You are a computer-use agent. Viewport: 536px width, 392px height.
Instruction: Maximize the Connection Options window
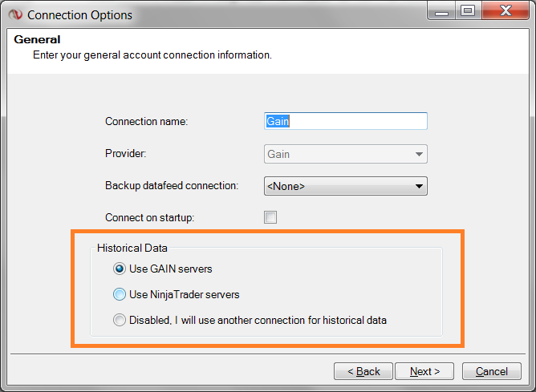tap(468, 11)
